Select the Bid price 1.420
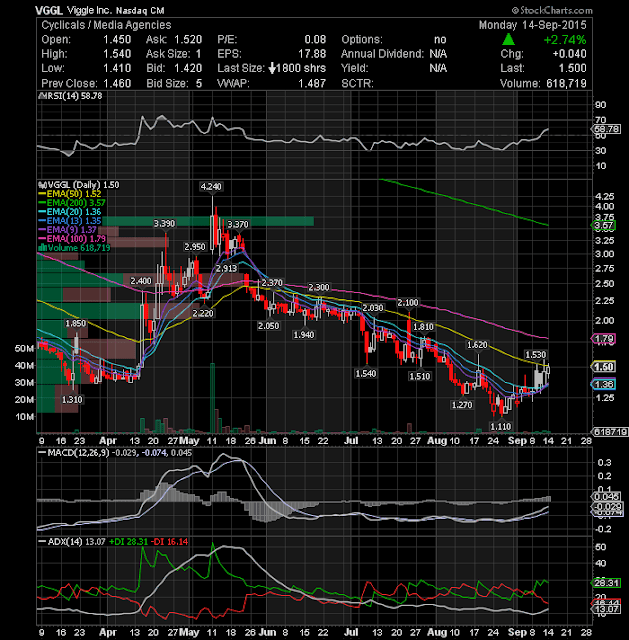This screenshot has width=629, height=640. (x=188, y=68)
